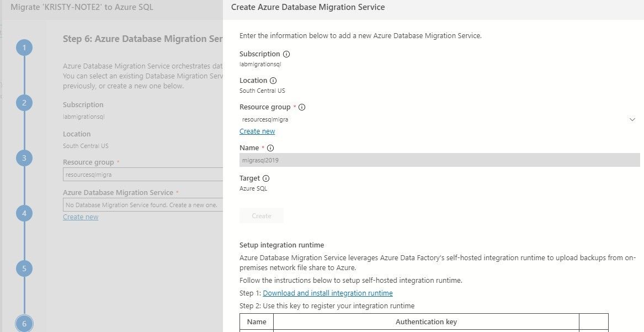
Task: Open the Azure Database Migration Service dropdown
Action: coord(143,204)
